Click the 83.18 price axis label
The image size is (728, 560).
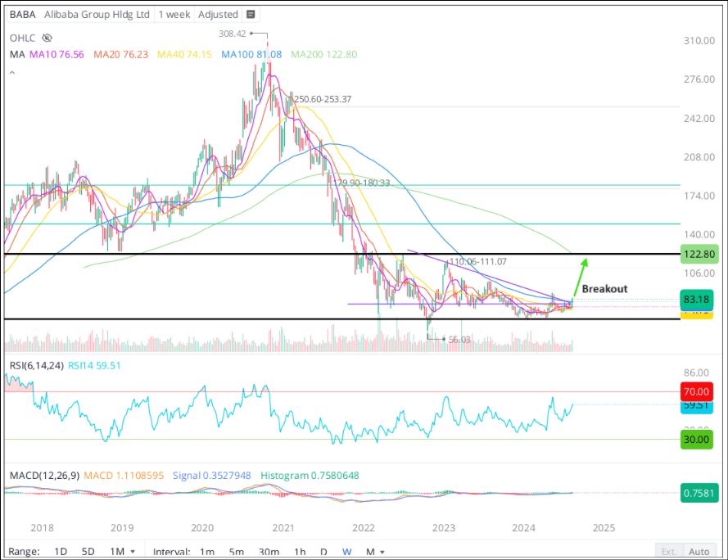[696, 300]
